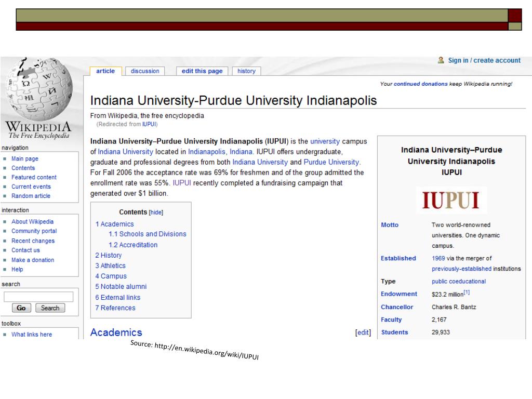Click Sign in / create account link
The width and height of the screenshot is (532, 399).
[484, 60]
